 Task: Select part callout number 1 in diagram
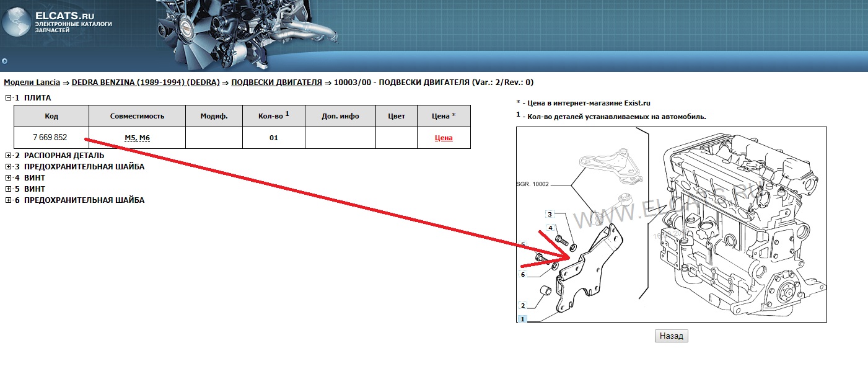coord(522,319)
